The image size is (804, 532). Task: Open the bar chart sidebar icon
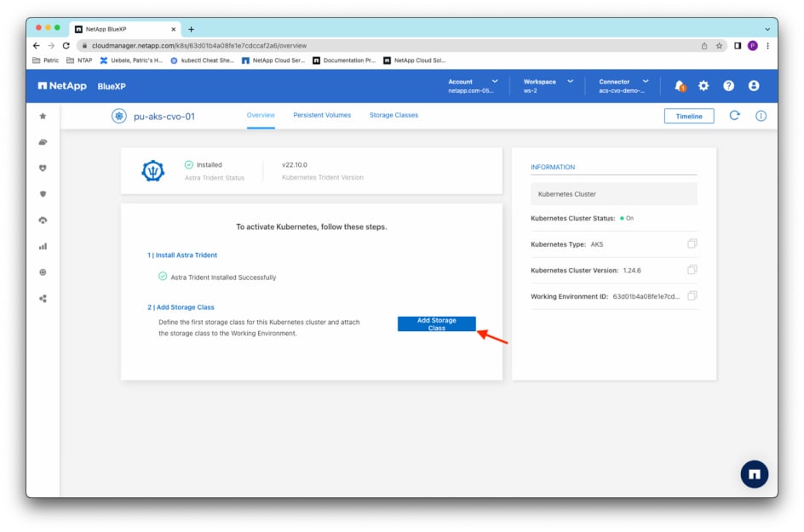coord(43,247)
